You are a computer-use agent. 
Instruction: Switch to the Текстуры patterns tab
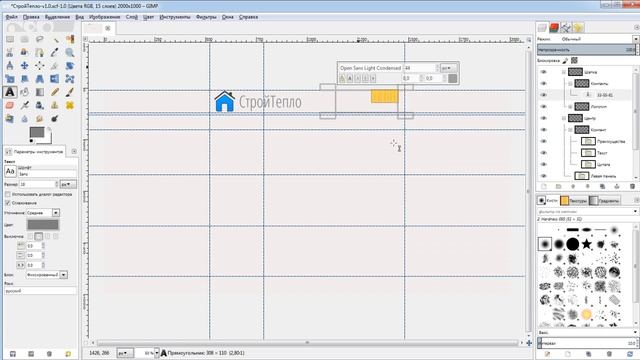tap(574, 200)
